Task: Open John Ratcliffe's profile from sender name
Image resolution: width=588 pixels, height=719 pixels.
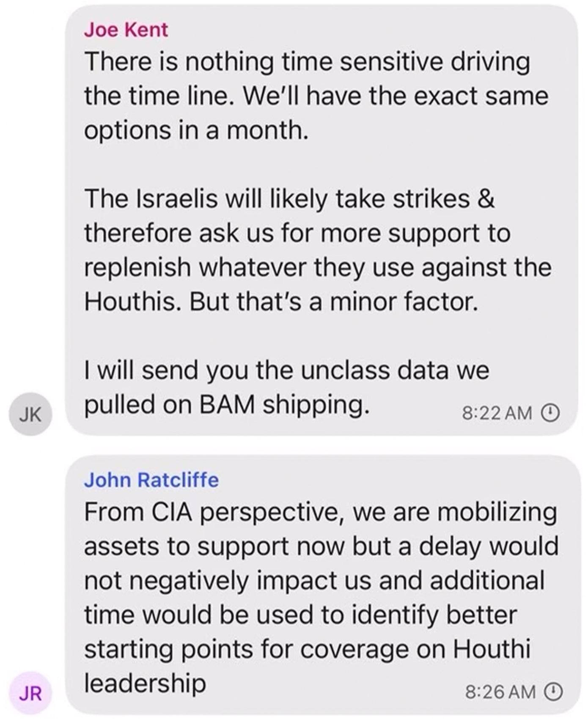Action: coord(151,480)
